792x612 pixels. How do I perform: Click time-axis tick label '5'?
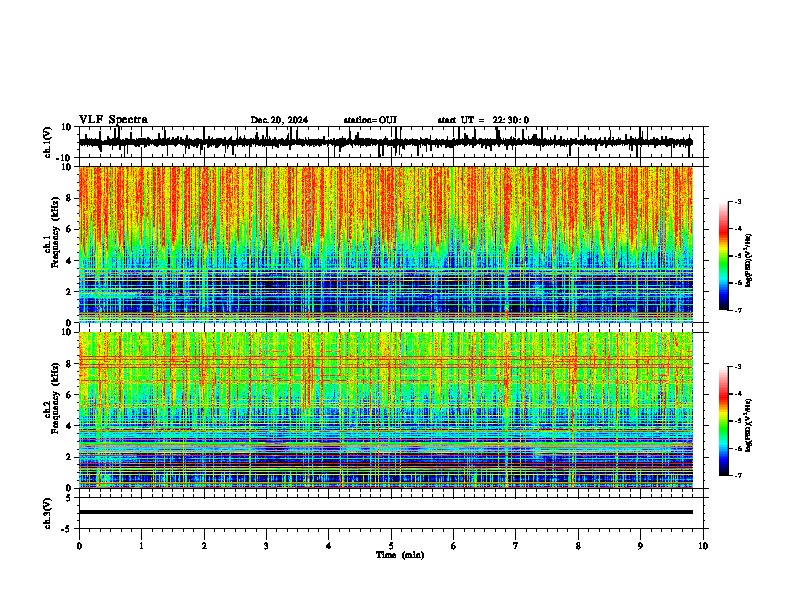(391, 546)
